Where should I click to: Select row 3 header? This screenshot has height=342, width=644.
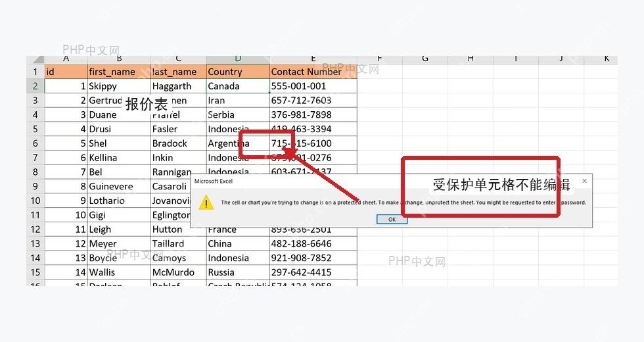35,101
